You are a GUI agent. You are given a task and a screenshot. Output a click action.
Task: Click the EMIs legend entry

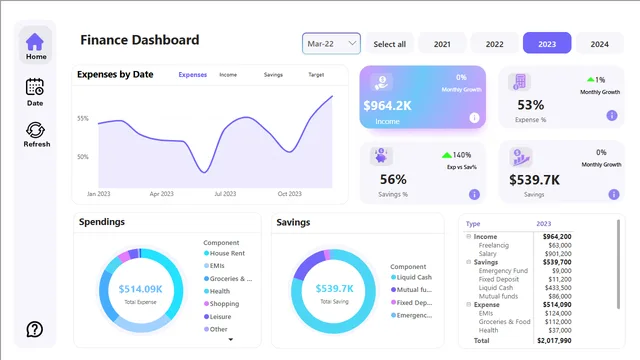214,266
